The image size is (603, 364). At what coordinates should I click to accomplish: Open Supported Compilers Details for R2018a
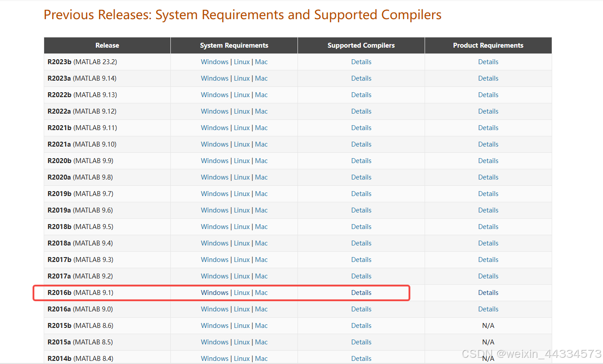(x=361, y=243)
